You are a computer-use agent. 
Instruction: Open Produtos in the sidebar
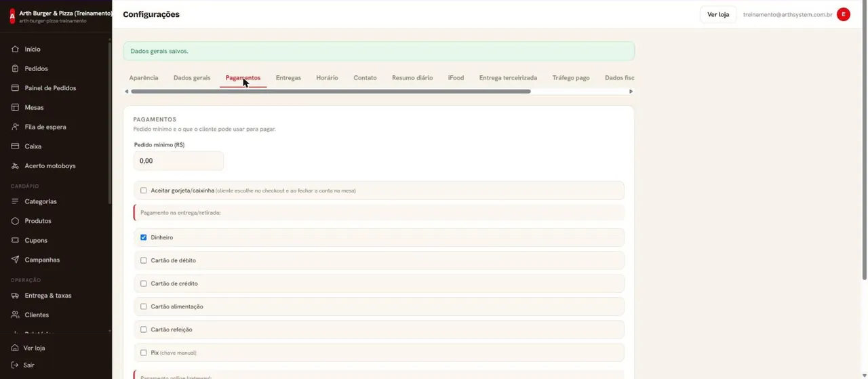(38, 221)
